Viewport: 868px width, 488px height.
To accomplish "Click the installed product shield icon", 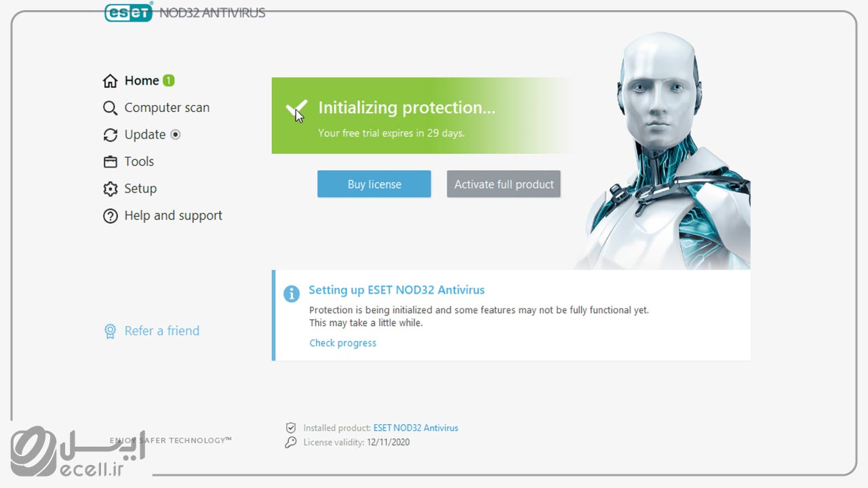I will click(291, 428).
